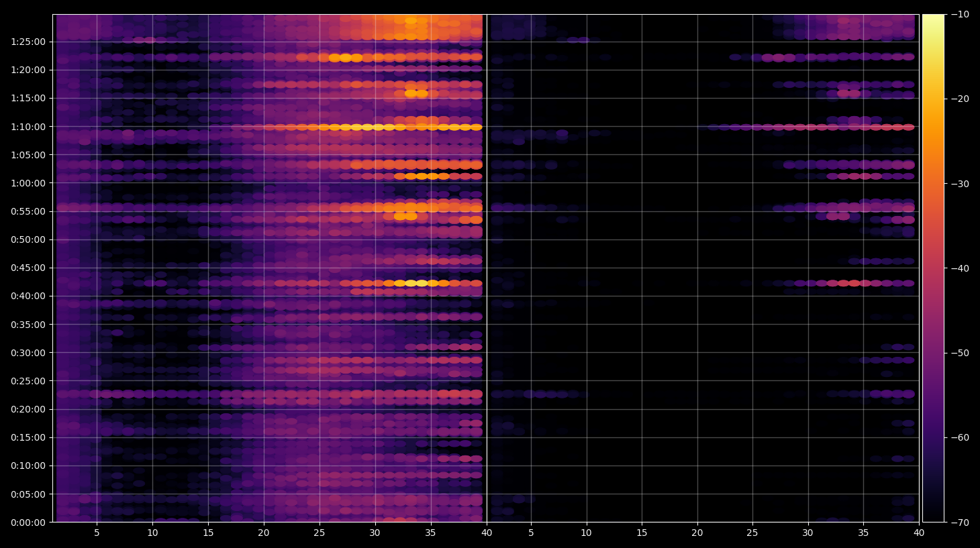This screenshot has height=548, width=980.
Task: Select the 1:20:00 y-axis tick label
Action: point(28,70)
